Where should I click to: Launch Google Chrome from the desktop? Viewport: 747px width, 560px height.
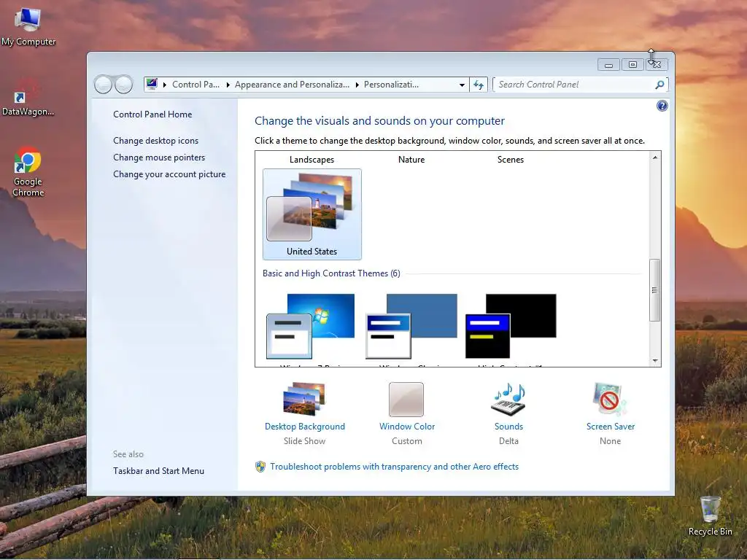(28, 171)
